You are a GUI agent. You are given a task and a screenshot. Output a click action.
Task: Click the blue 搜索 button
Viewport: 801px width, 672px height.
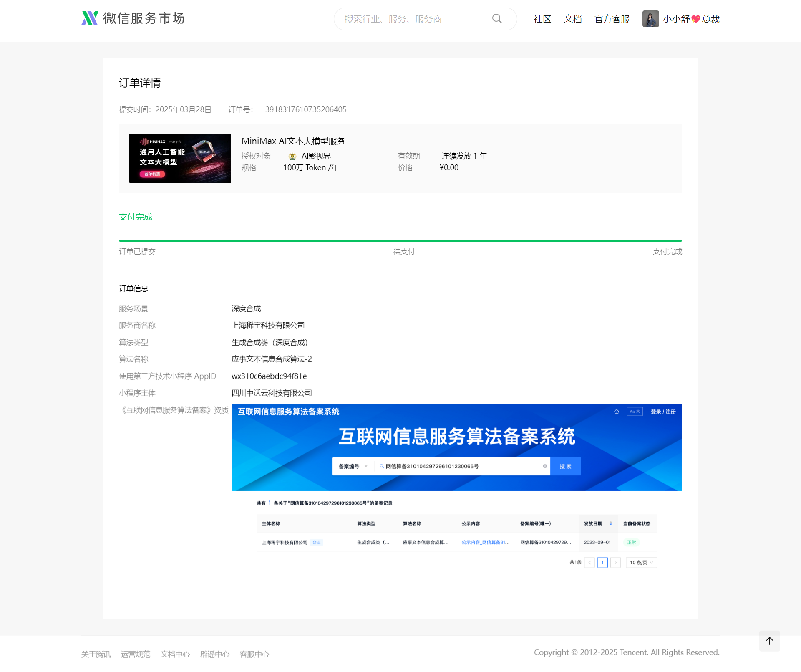pyautogui.click(x=565, y=466)
